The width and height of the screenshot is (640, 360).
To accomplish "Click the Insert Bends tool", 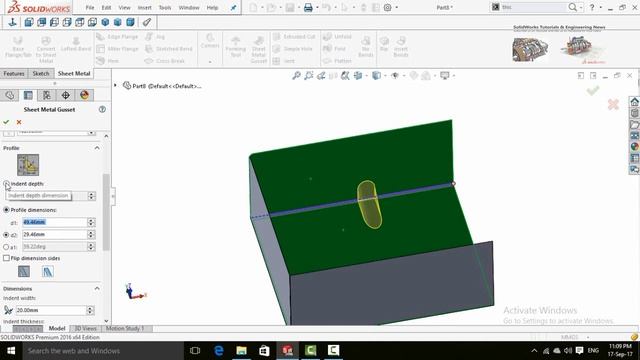I will click(x=401, y=47).
